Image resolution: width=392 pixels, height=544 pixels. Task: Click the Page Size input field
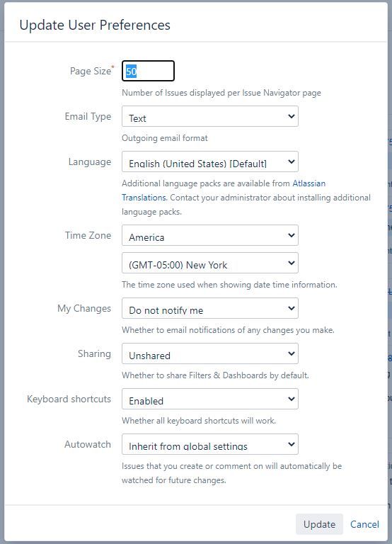(148, 71)
